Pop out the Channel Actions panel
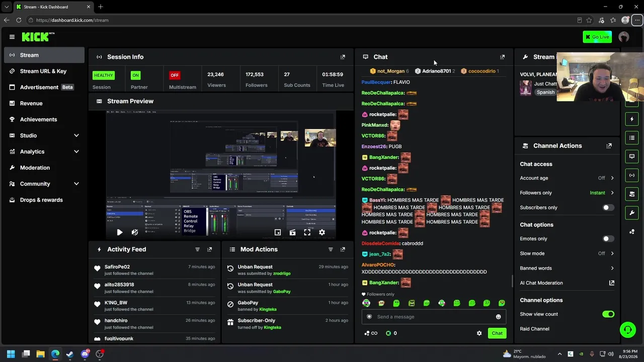Viewport: 644px width, 362px height. coord(609,146)
